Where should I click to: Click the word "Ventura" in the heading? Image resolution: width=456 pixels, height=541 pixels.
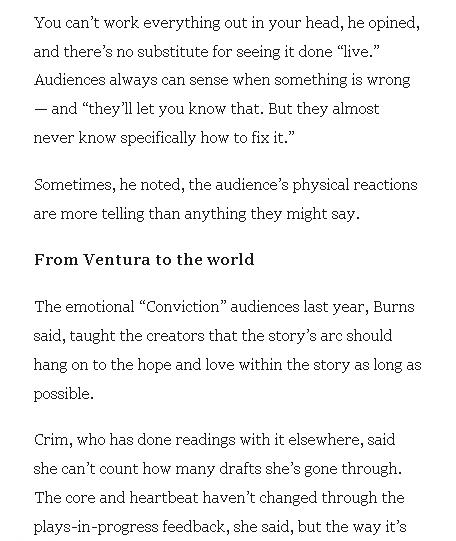pyautogui.click(x=117, y=259)
